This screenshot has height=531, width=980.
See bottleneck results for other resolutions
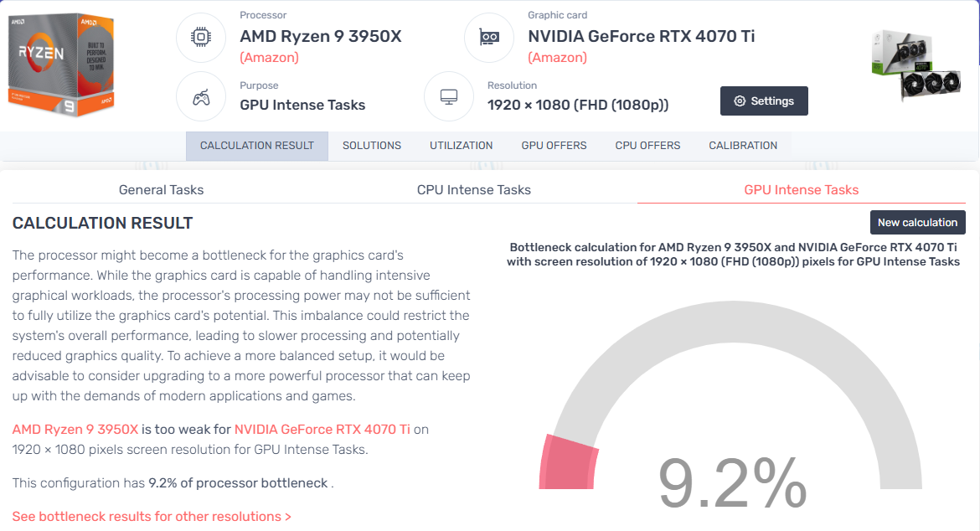coord(152,517)
